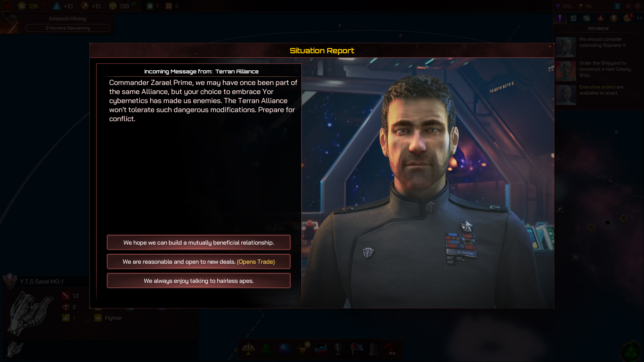Select the red starship list tab
This screenshot has width=644, height=362.
(x=600, y=18)
